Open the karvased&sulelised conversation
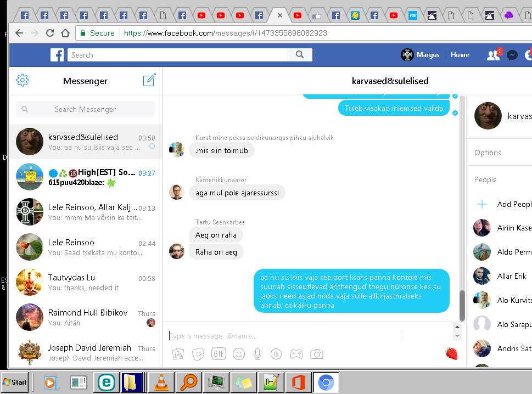Screen dimensions: 532x394 [x=86, y=142]
